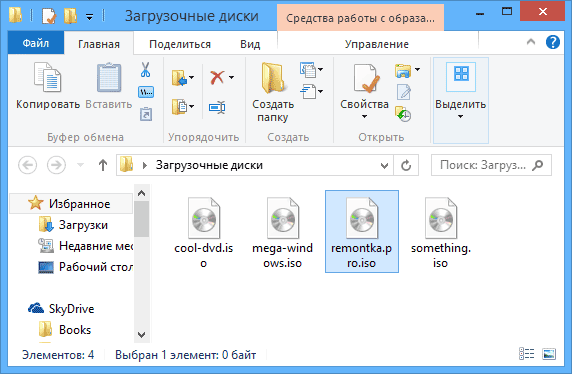The image size is (572, 374).
Task: Switch to the Главная tab
Action: coord(99,44)
